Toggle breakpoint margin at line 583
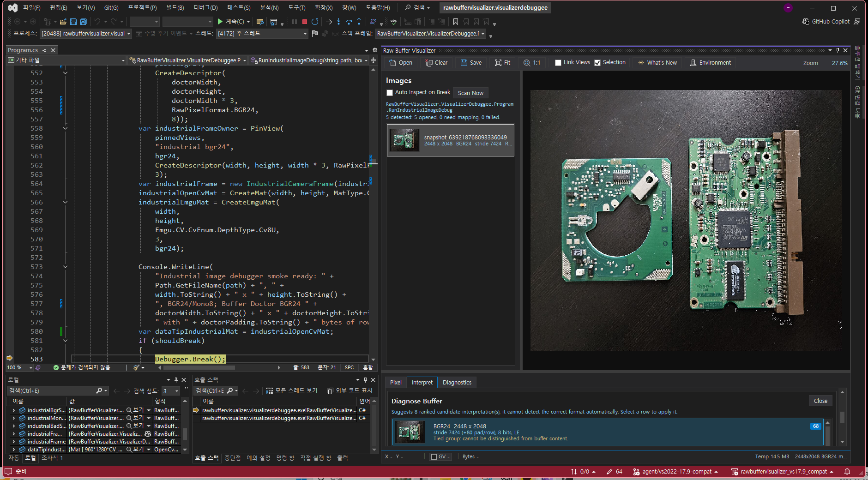868x480 pixels. click(x=9, y=359)
